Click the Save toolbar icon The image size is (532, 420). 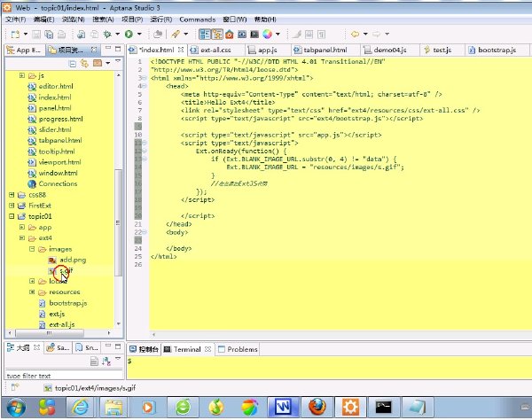coord(36,35)
